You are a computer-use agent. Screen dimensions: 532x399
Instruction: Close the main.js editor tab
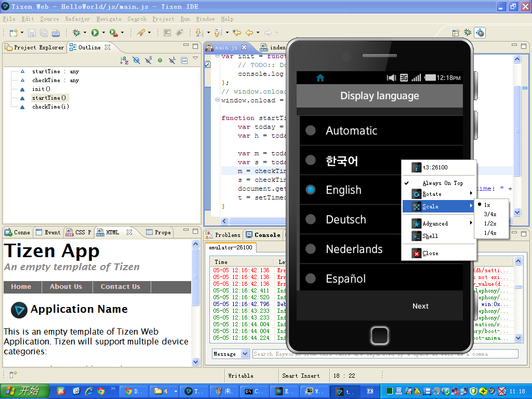(244, 47)
